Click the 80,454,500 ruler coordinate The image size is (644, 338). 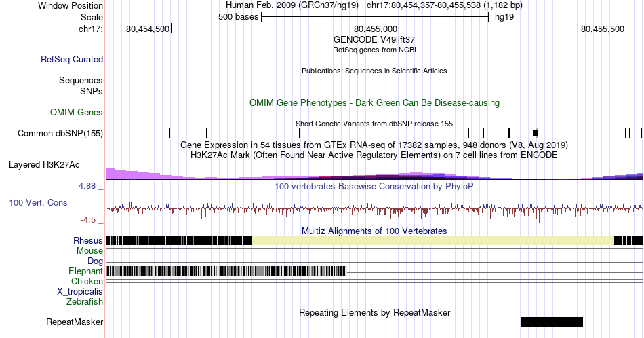(x=148, y=29)
